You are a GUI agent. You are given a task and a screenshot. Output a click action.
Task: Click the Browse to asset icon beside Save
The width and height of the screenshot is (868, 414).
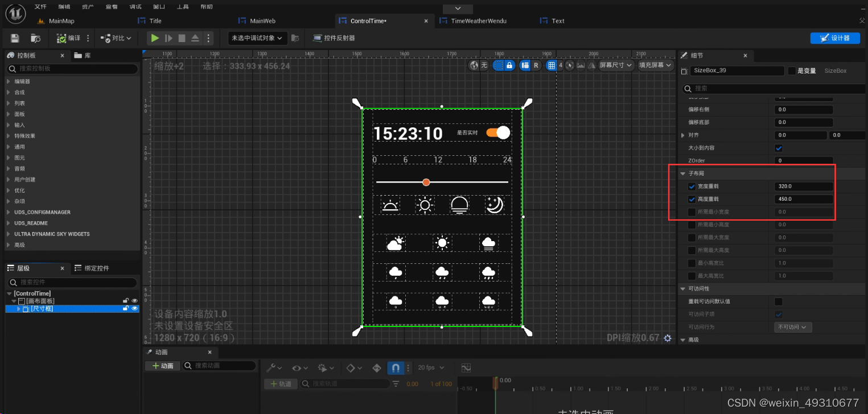click(x=35, y=38)
